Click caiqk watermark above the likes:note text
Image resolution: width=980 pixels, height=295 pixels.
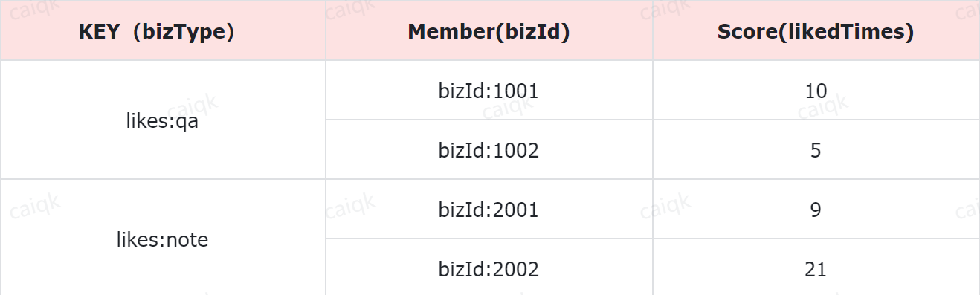click(x=36, y=207)
